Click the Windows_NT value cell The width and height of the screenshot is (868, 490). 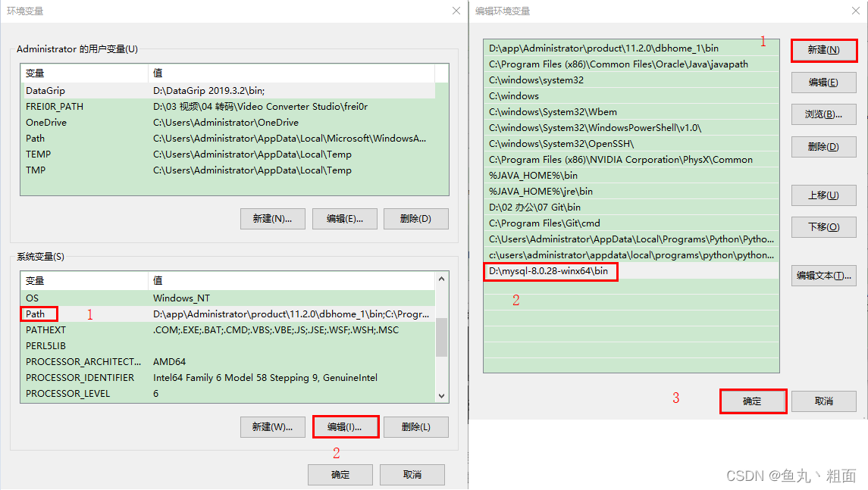182,298
